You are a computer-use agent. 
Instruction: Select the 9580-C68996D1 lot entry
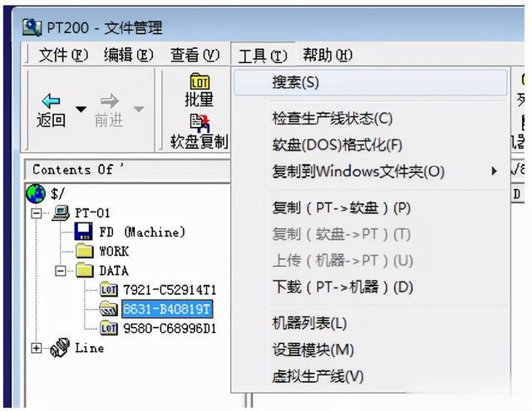(170, 328)
